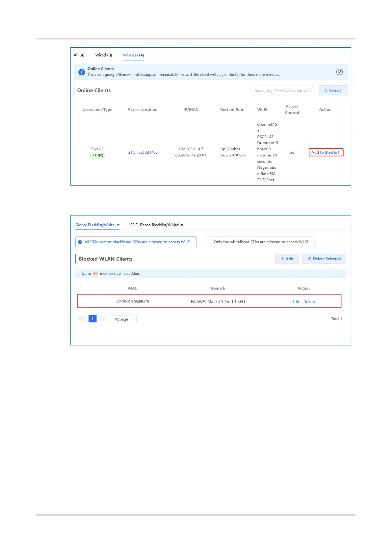Open access location G1QH5LT024765
The height and width of the screenshot is (554, 392).
pyautogui.click(x=143, y=152)
